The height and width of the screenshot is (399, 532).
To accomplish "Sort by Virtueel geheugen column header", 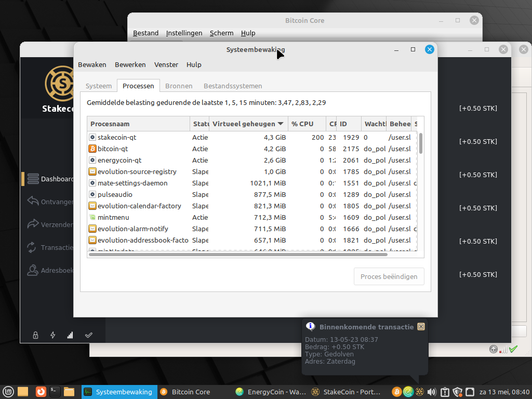I will click(248, 124).
